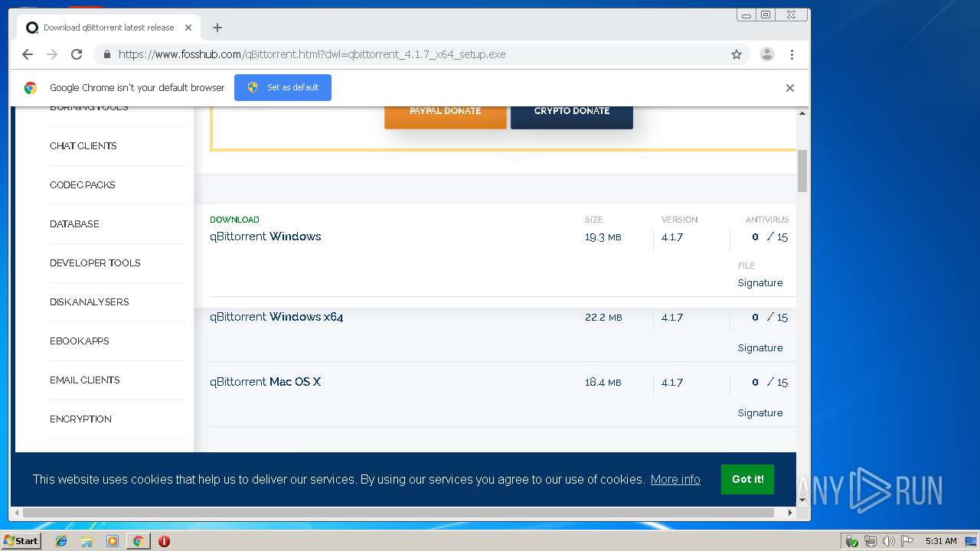Download qBittorrent Mac OS X installer
This screenshot has height=551, width=980.
pyautogui.click(x=265, y=382)
